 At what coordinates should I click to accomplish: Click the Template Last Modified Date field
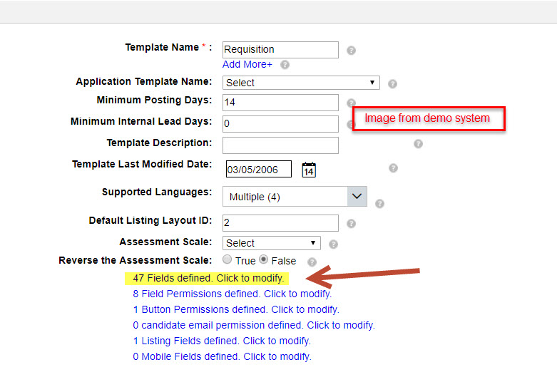(x=259, y=169)
